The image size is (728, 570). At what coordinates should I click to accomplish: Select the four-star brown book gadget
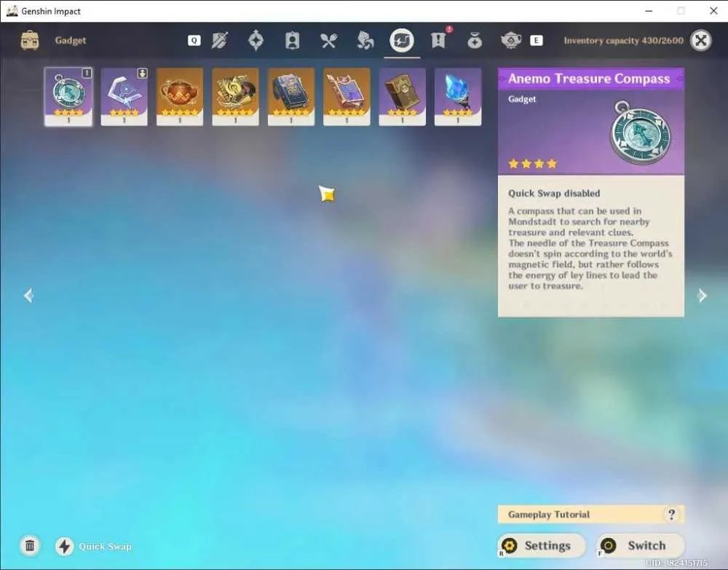(x=402, y=97)
